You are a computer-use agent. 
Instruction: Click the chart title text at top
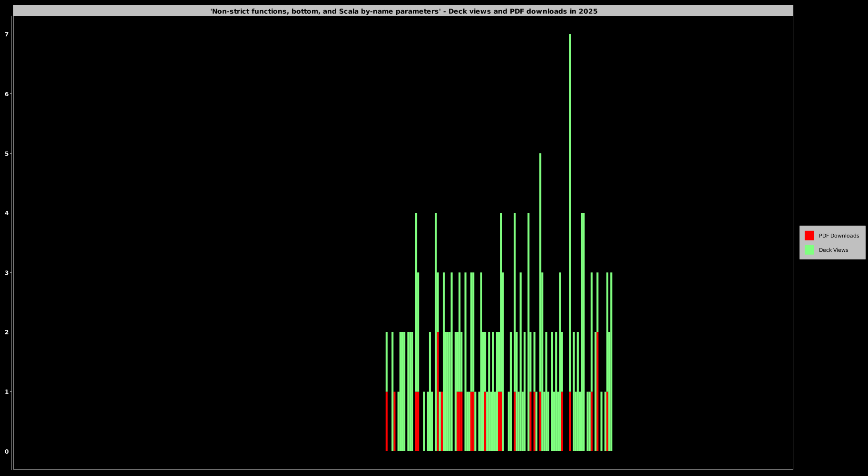click(403, 11)
